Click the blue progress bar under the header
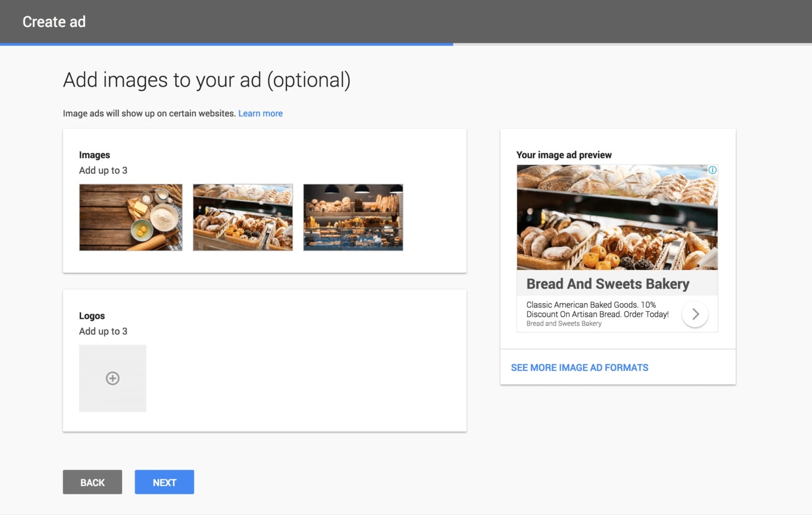Screen dimensions: 812x515 pos(227,44)
